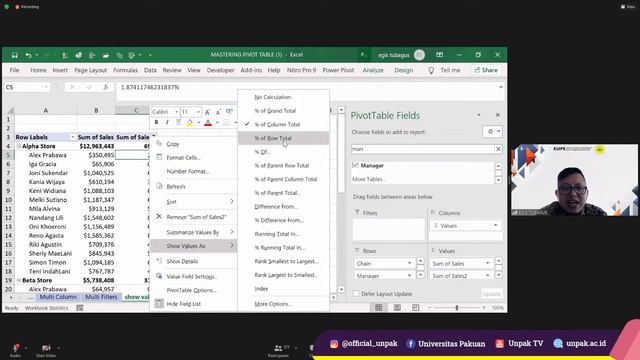Toggle the Manager field checkbox
640x360 pixels.
356,165
